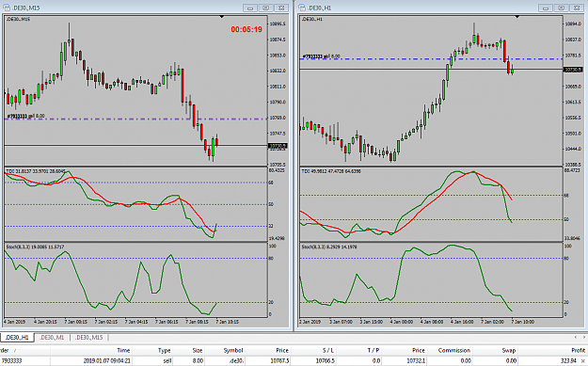Click the stop loss 10766.5 cell
The width and height of the screenshot is (588, 366).
326,360
